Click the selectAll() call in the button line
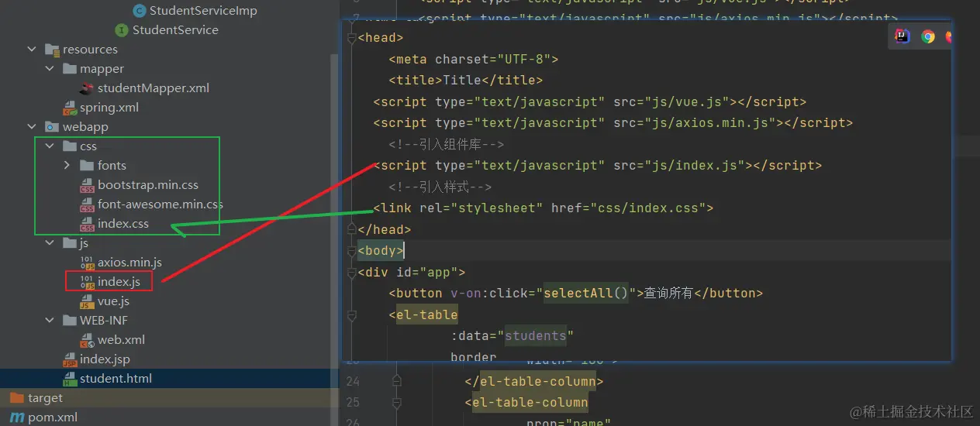 (x=586, y=293)
